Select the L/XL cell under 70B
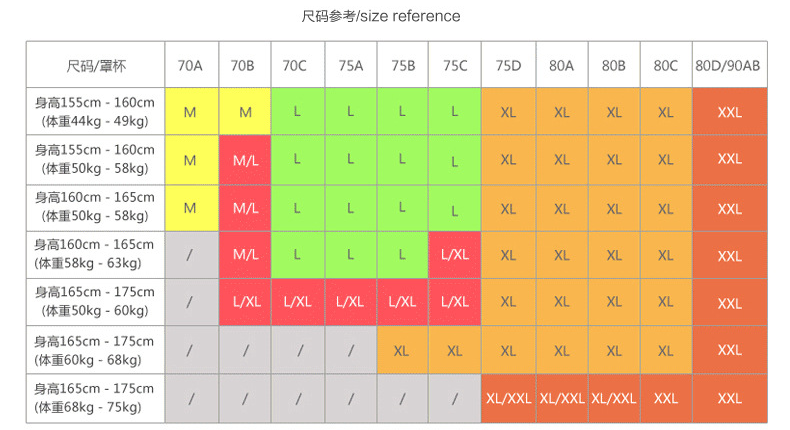This screenshot has width=790, height=430. pos(244,302)
